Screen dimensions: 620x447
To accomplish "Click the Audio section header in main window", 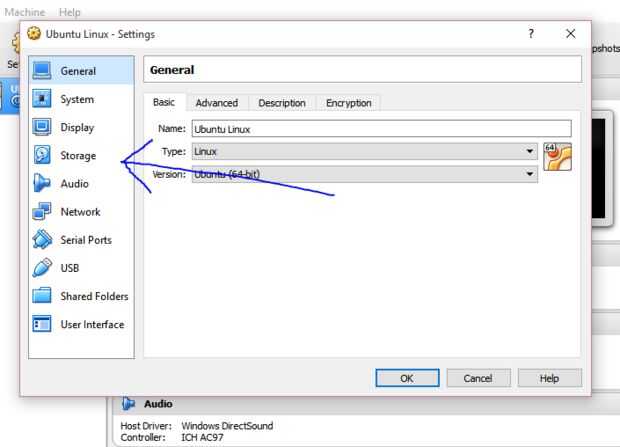I will pyautogui.click(x=158, y=403).
